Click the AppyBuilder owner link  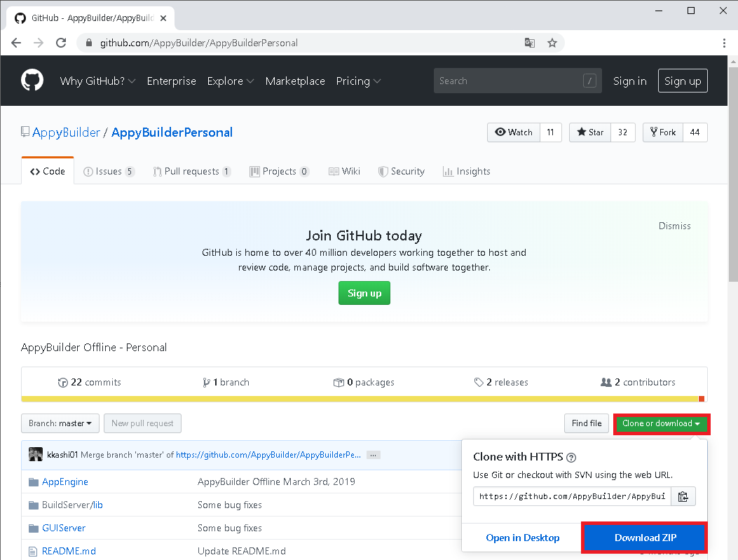click(67, 132)
